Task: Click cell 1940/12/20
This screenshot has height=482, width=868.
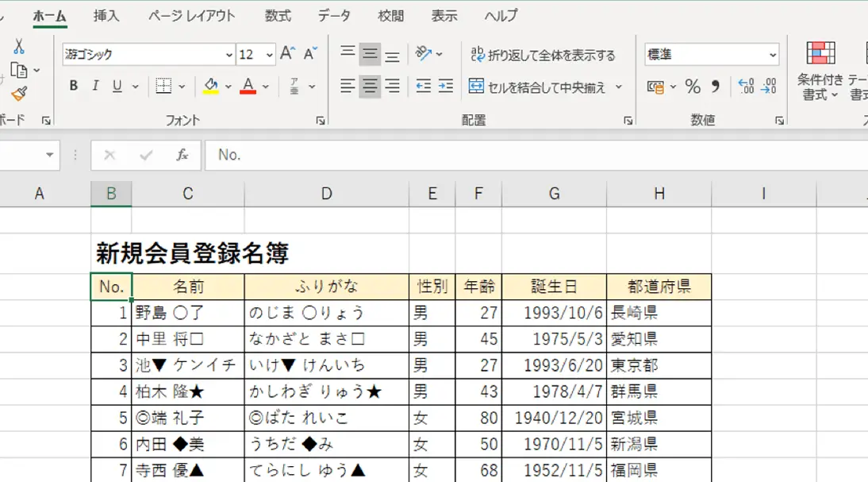Action: 554,418
